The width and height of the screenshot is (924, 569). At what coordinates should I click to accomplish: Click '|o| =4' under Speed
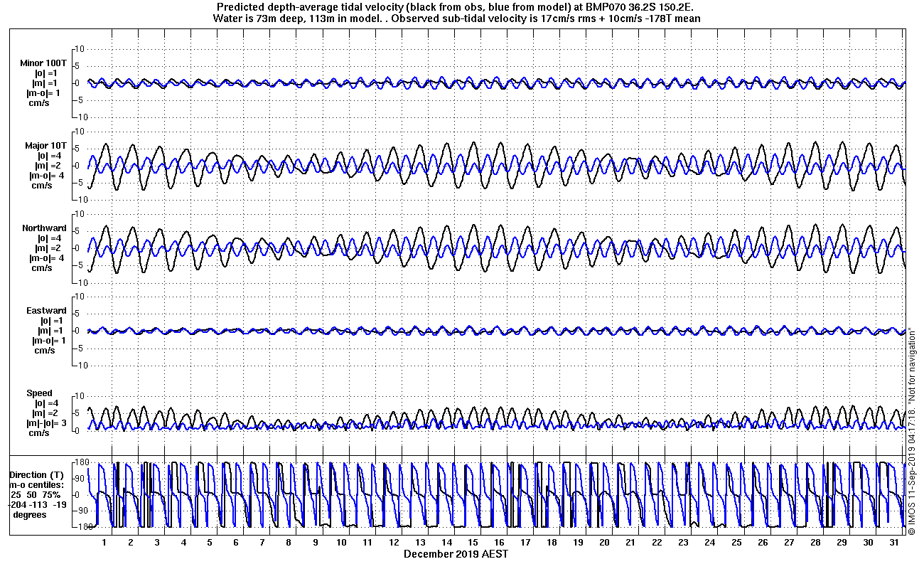click(x=47, y=403)
